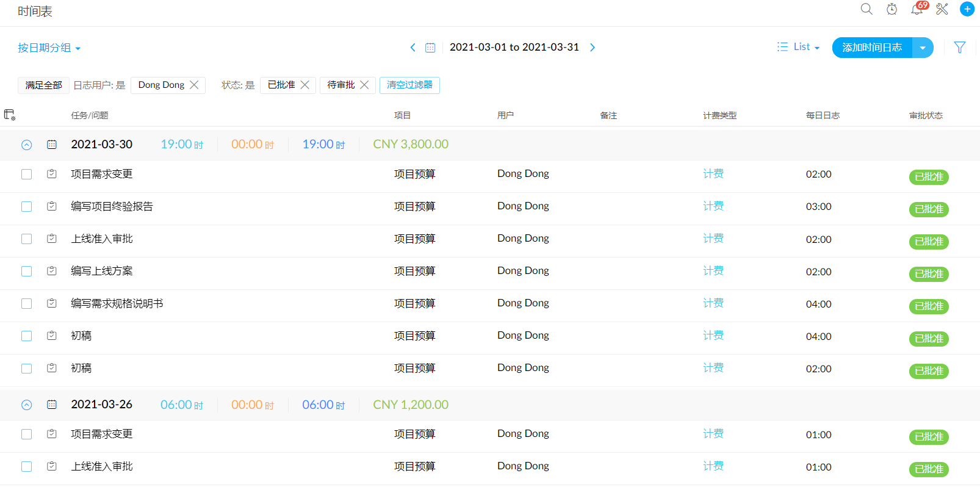Open notifications bell with 69 badge
980x487 pixels.
tap(917, 9)
